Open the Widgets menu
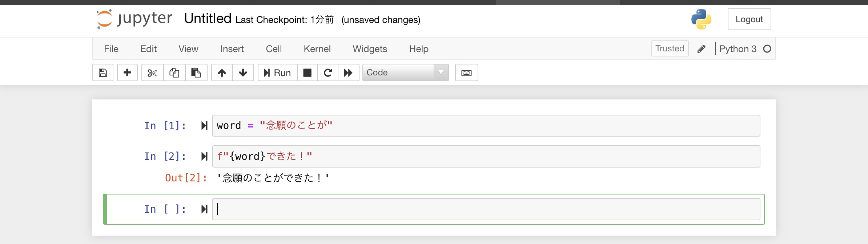This screenshot has width=868, height=244. [370, 49]
